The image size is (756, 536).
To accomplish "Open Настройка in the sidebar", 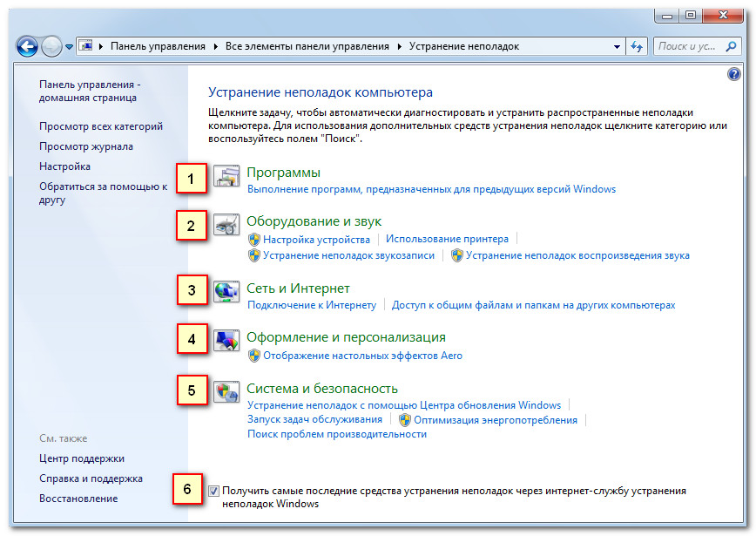I will 64,166.
